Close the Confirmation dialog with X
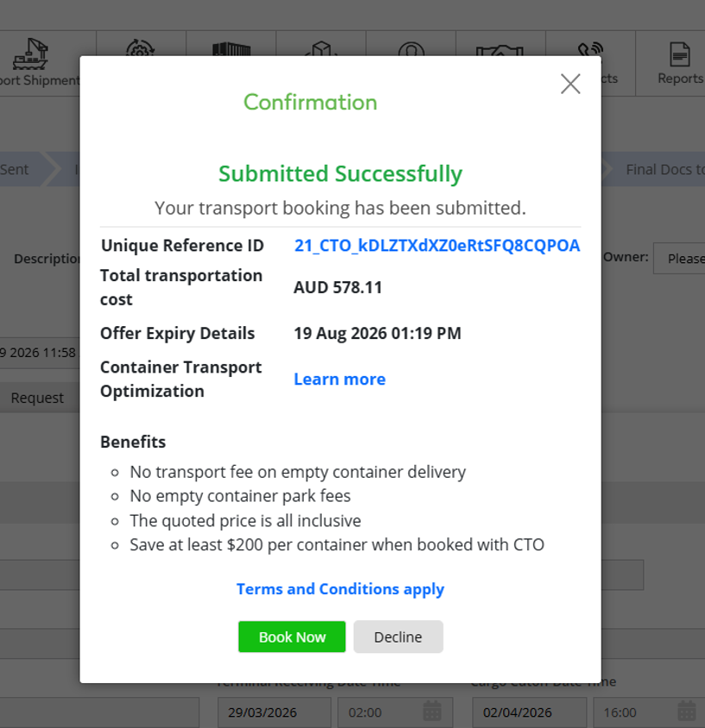Screen dimensions: 705x728 point(570,84)
